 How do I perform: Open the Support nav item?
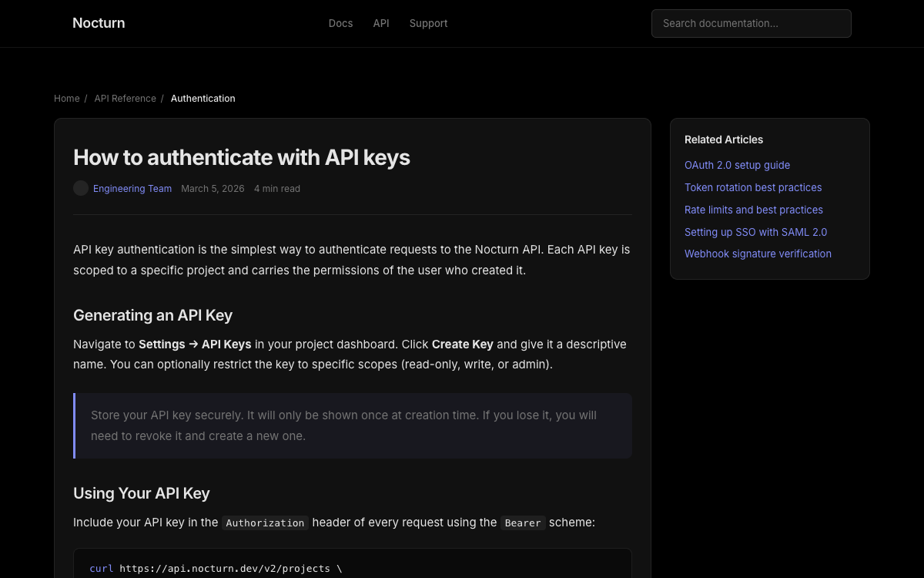[x=428, y=23]
